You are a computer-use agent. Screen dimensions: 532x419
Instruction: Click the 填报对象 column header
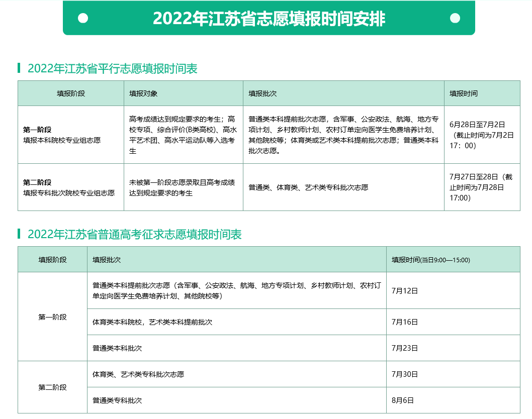point(143,93)
